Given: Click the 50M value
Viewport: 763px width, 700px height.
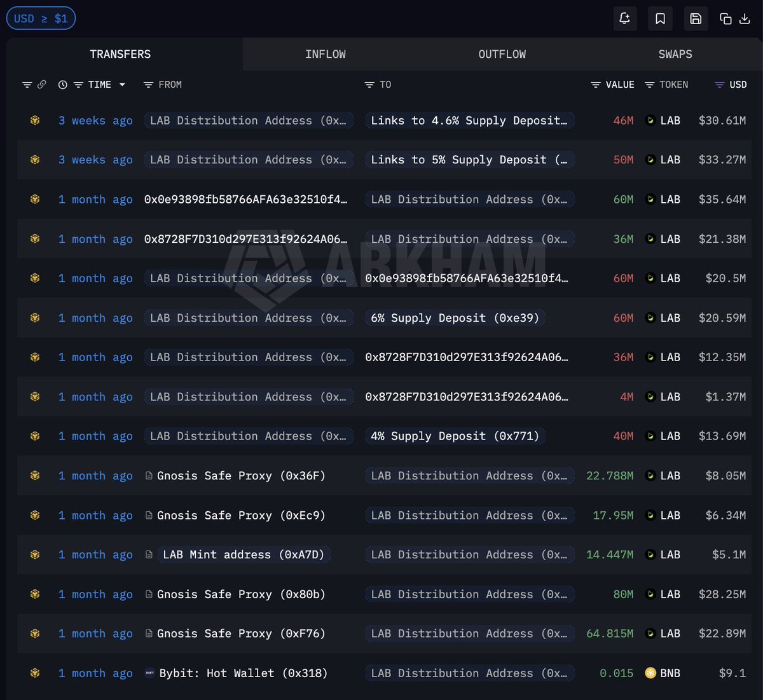Looking at the screenshot, I should pos(623,160).
